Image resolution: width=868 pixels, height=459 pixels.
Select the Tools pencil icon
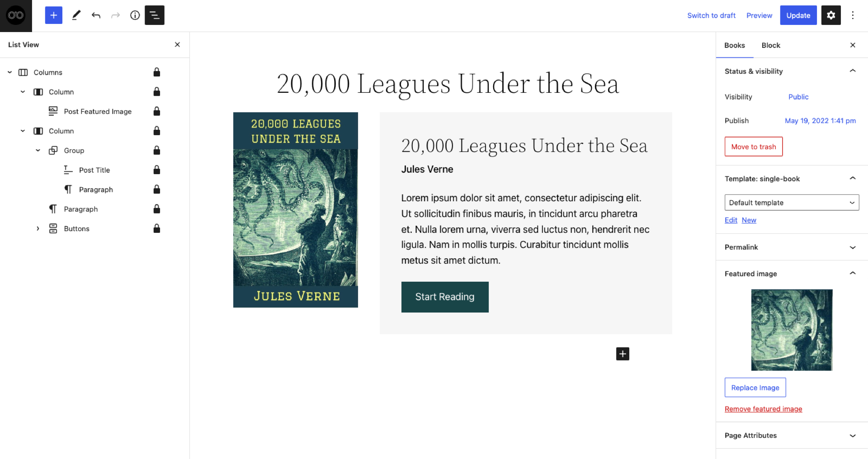[x=76, y=15]
